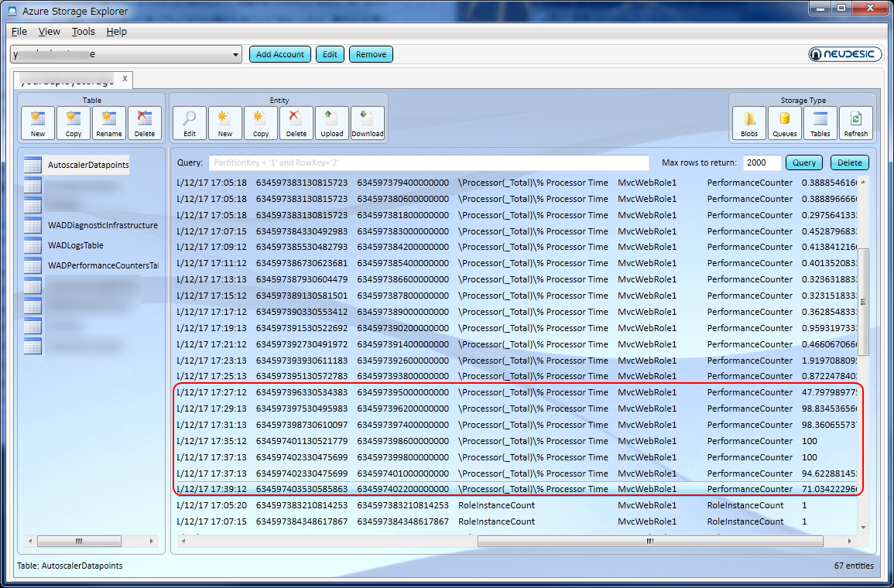The image size is (894, 588).
Task: Refresh the storage view
Action: click(x=855, y=123)
